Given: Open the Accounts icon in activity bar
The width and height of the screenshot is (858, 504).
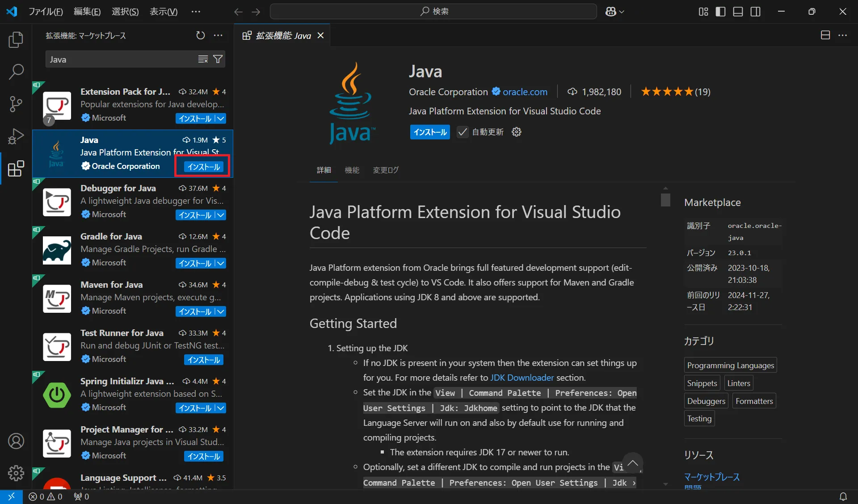Looking at the screenshot, I should 16,441.
